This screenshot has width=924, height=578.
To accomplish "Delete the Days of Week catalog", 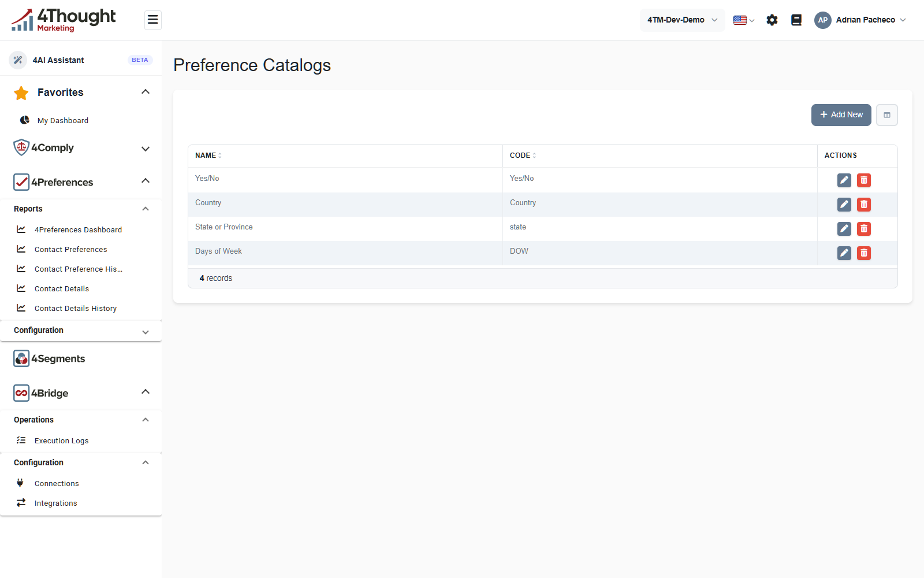I will 864,253.
